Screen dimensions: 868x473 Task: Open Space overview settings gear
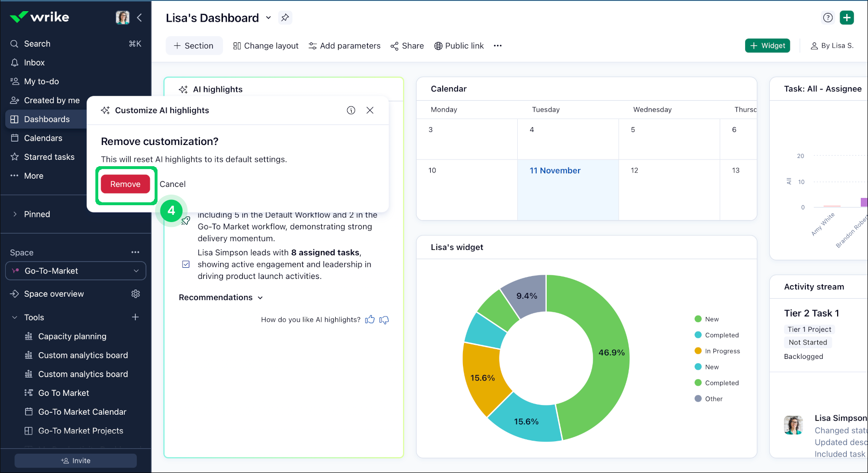(x=135, y=294)
